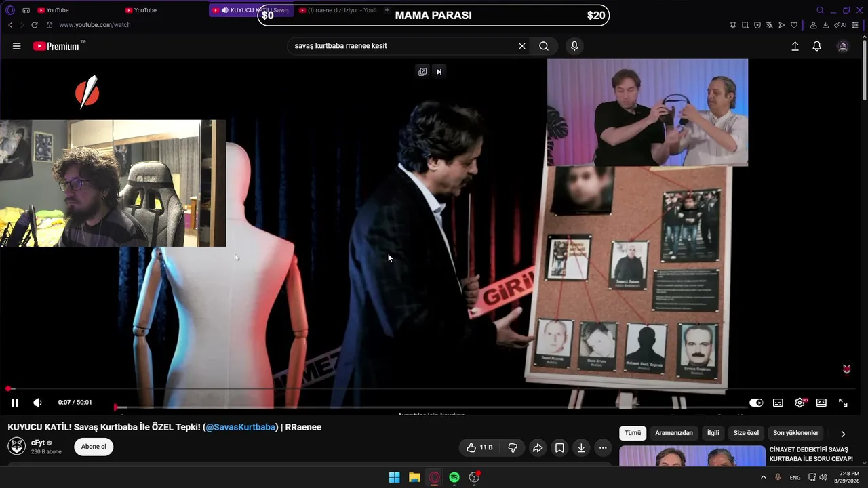Mute the video player volume
Viewport: 868px width, 488px height.
pos(37,403)
